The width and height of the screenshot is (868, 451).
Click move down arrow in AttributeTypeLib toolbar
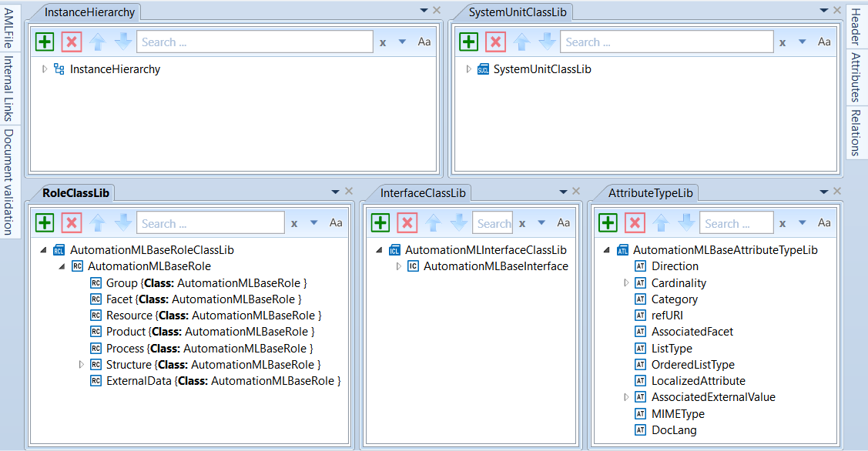tap(685, 223)
